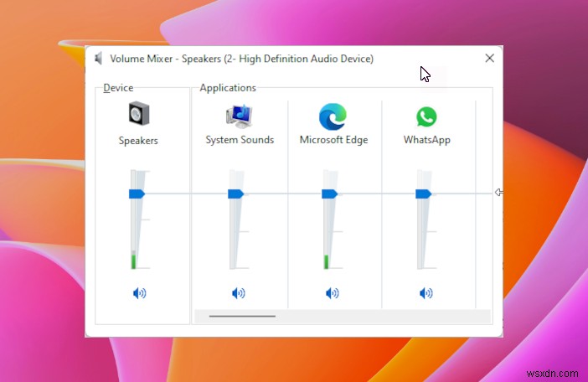Open the Speakers device dropdown label
The height and width of the screenshot is (382, 588).
click(138, 141)
